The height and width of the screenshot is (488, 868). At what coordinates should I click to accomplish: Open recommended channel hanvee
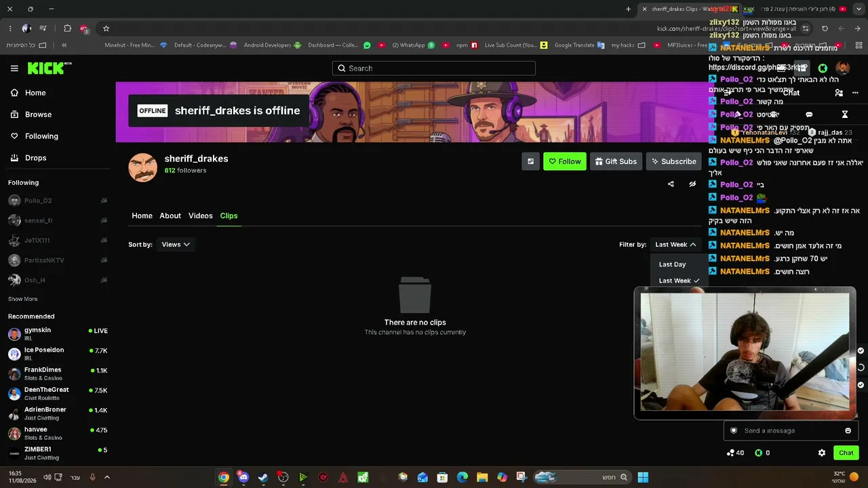coord(58,433)
